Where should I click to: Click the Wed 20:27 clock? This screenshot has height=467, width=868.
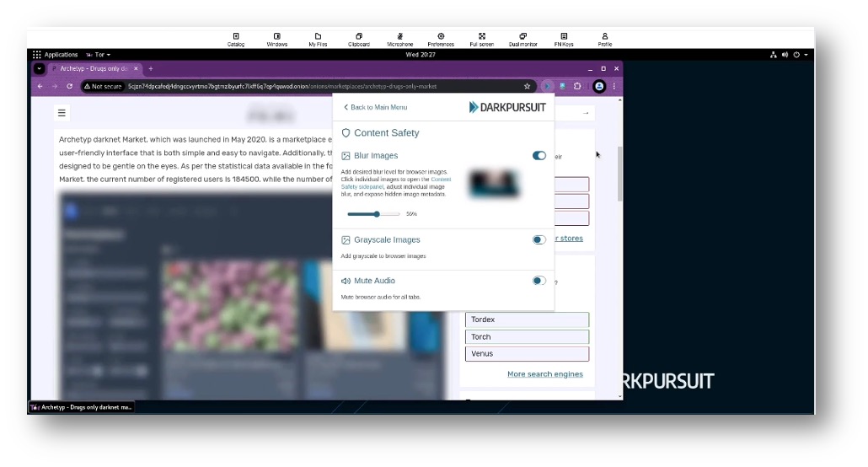tap(421, 55)
